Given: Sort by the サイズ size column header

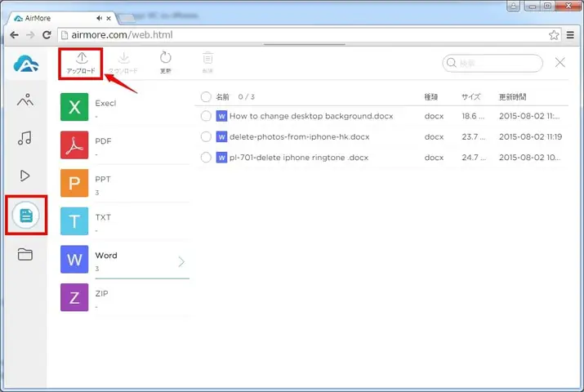Looking at the screenshot, I should (x=471, y=97).
